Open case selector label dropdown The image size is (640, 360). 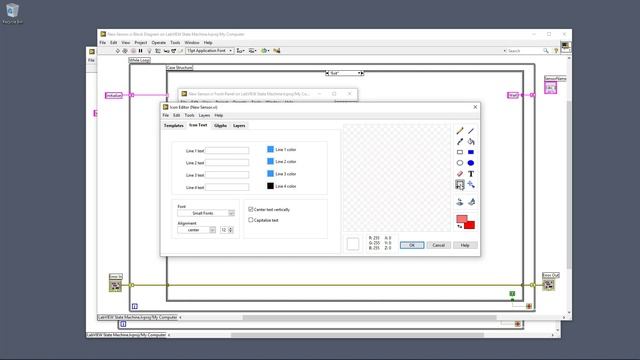tap(359, 73)
